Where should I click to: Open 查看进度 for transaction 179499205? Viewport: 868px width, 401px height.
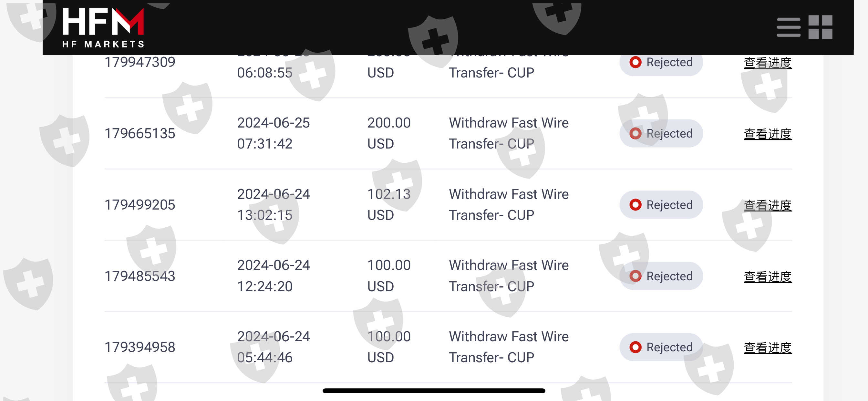click(x=768, y=205)
